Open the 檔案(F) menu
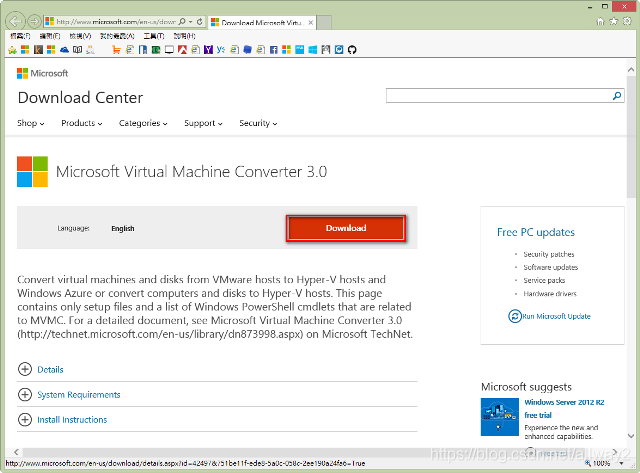640x473 pixels. point(20,36)
